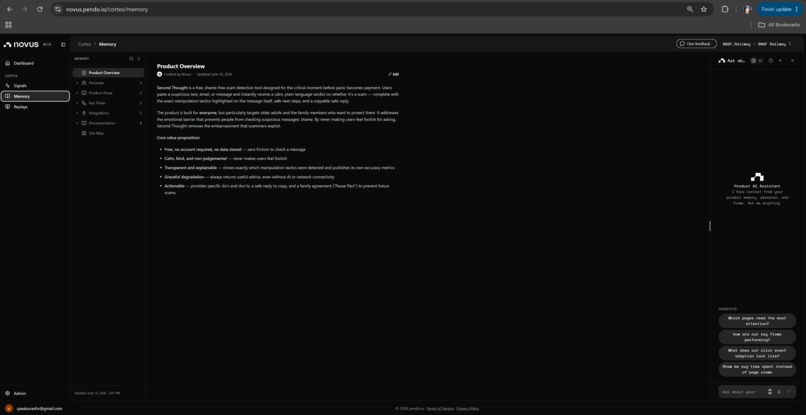The width and height of the screenshot is (806, 415).
Task: Click the Product Areas icon
Action: point(84,93)
